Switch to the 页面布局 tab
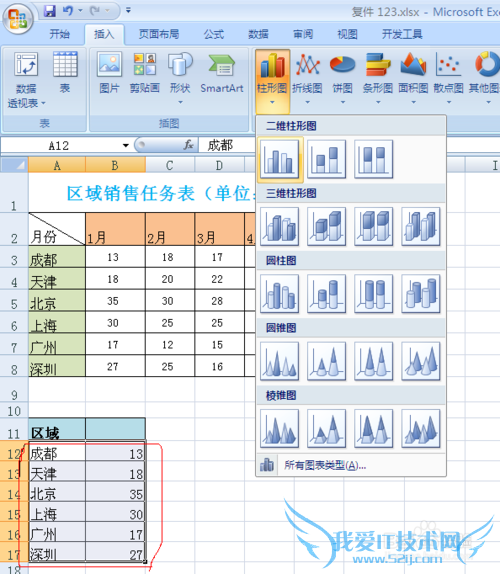Image resolution: width=500 pixels, height=574 pixels. pos(159,34)
